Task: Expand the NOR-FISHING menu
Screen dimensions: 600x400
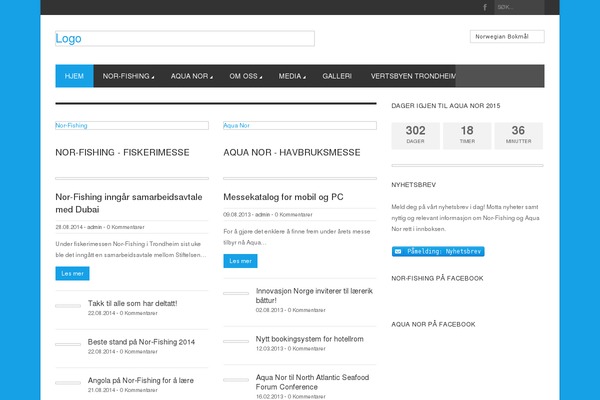Action: (x=128, y=76)
